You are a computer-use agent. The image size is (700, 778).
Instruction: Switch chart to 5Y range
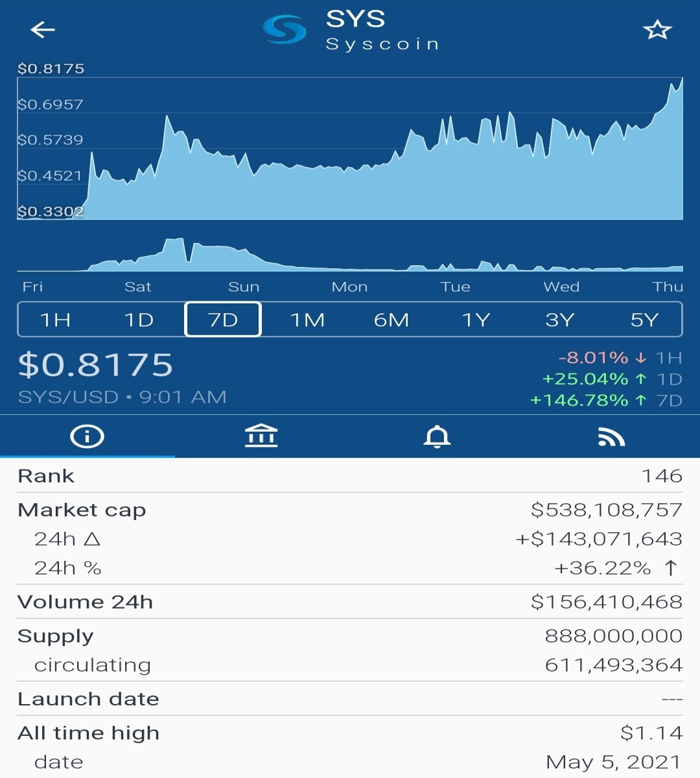(644, 320)
